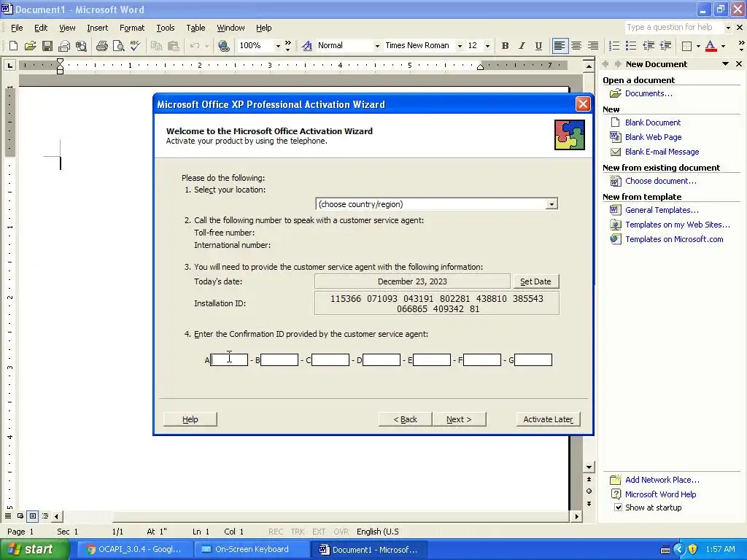The height and width of the screenshot is (560, 747).
Task: Toggle Align Left alignment
Action: pos(560,46)
